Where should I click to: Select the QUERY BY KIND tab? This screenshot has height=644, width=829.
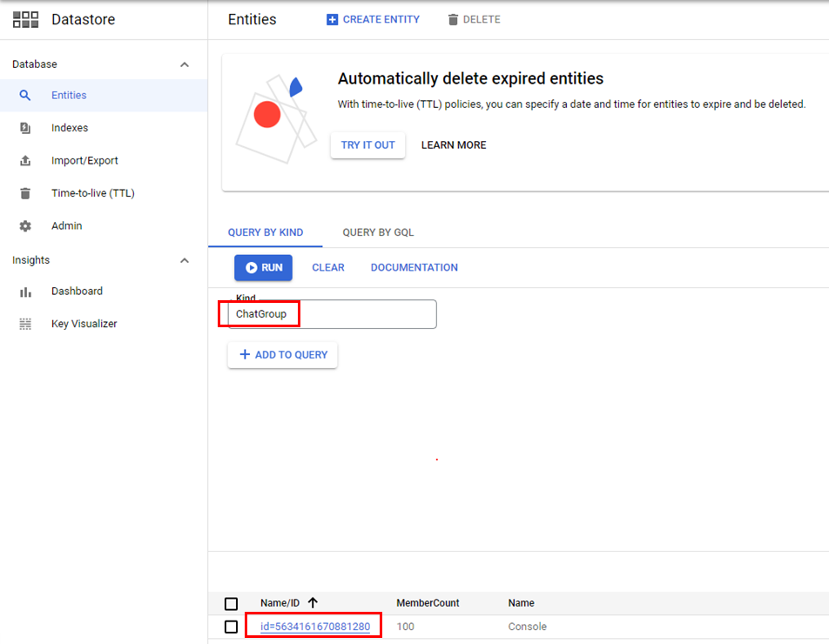[x=266, y=232]
